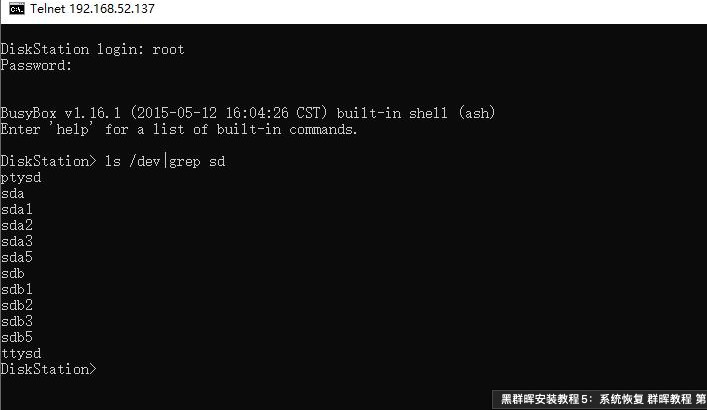Click the sda1 partition entry
This screenshot has width=707, height=410.
(16, 209)
